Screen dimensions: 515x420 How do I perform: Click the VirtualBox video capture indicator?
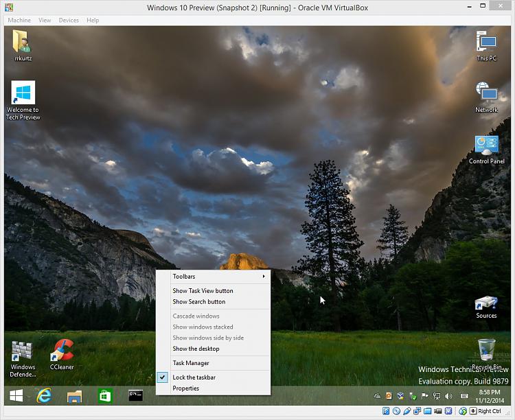coord(438,411)
